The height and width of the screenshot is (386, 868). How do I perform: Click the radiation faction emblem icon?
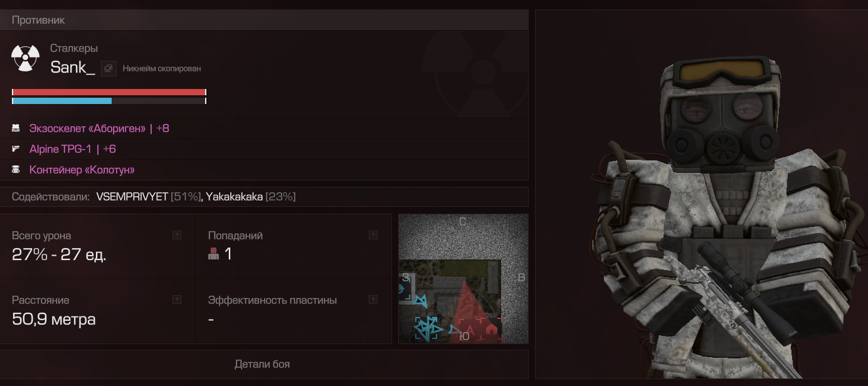(x=25, y=58)
